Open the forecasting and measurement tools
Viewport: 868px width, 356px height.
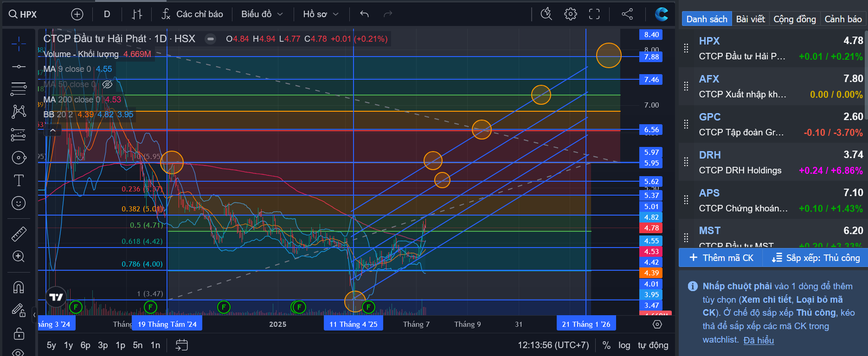click(19, 134)
